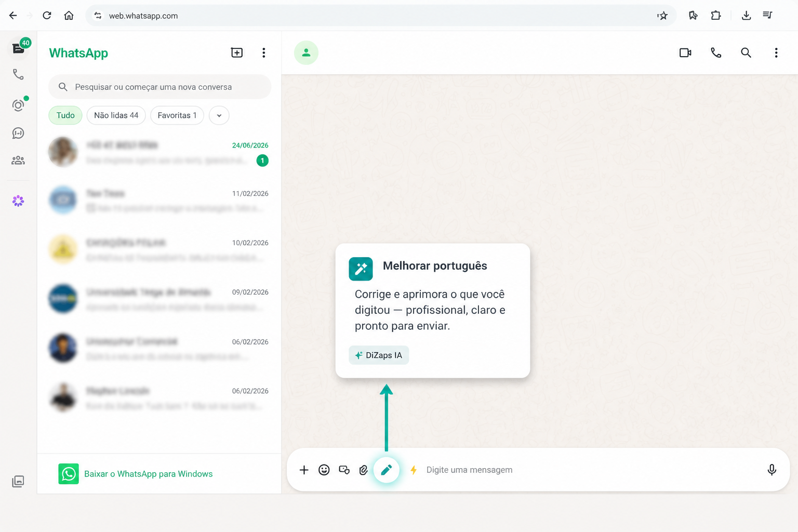Click avatar of the 10/02/2026 chat
This screenshot has width=798, height=532.
[x=63, y=249]
